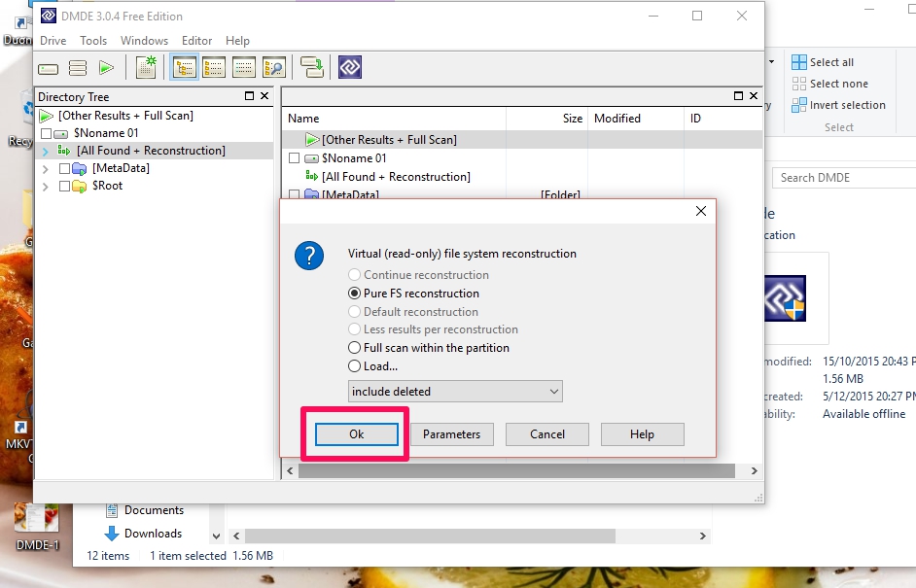Select Full scan within the partition option
Viewport: 916px width, 588px height.
point(354,347)
